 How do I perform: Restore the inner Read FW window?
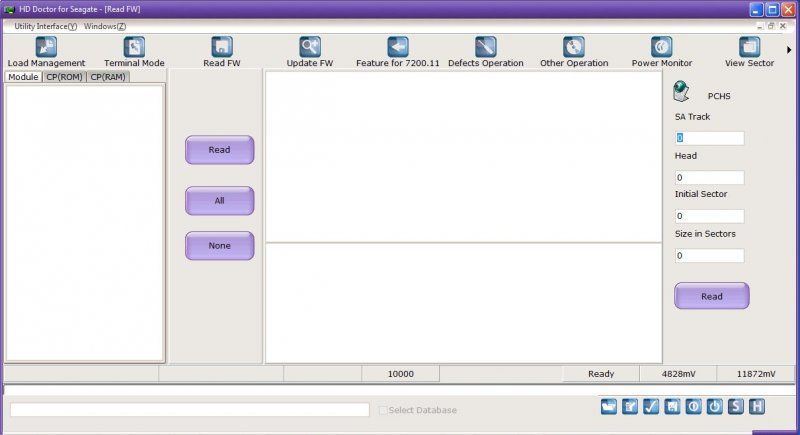pos(771,26)
